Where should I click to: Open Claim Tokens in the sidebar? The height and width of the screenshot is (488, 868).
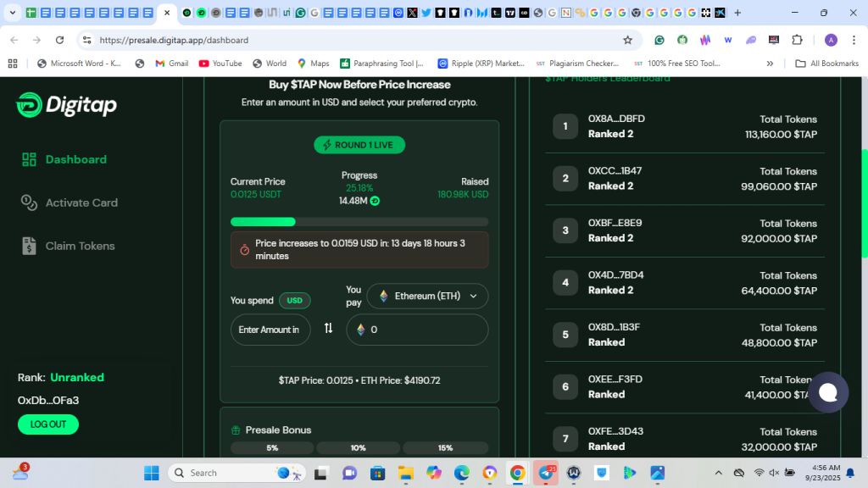(68, 246)
